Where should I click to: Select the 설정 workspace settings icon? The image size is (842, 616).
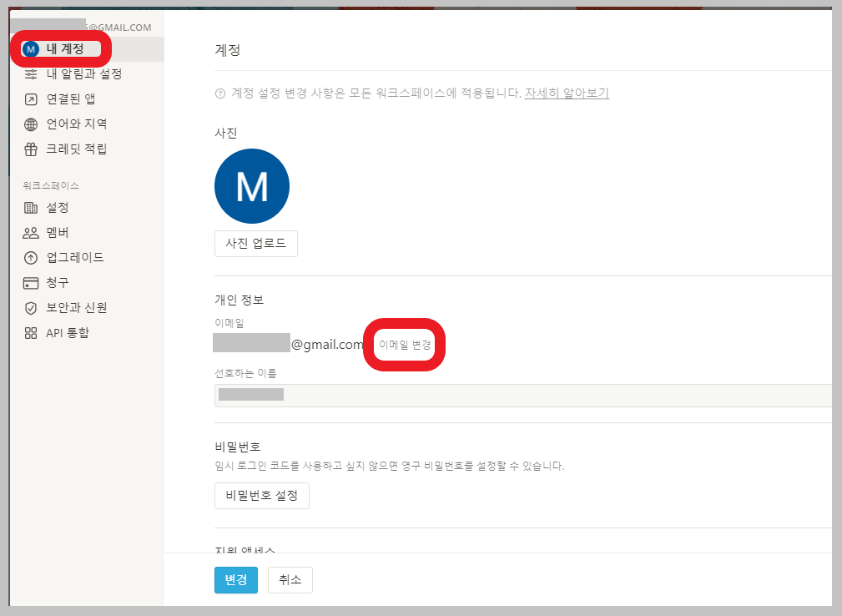[x=30, y=207]
